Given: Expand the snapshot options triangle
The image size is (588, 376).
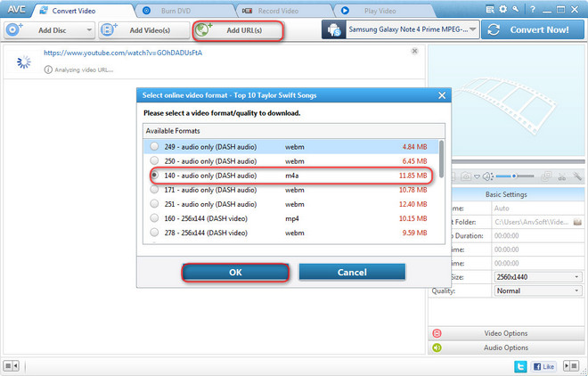Looking at the screenshot, I should (x=477, y=176).
